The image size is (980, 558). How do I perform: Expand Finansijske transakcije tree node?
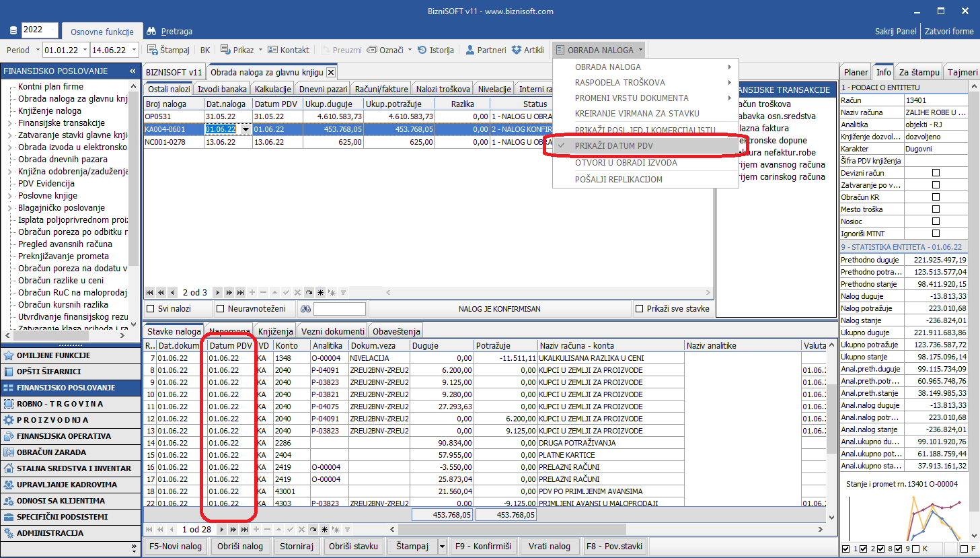[9, 123]
